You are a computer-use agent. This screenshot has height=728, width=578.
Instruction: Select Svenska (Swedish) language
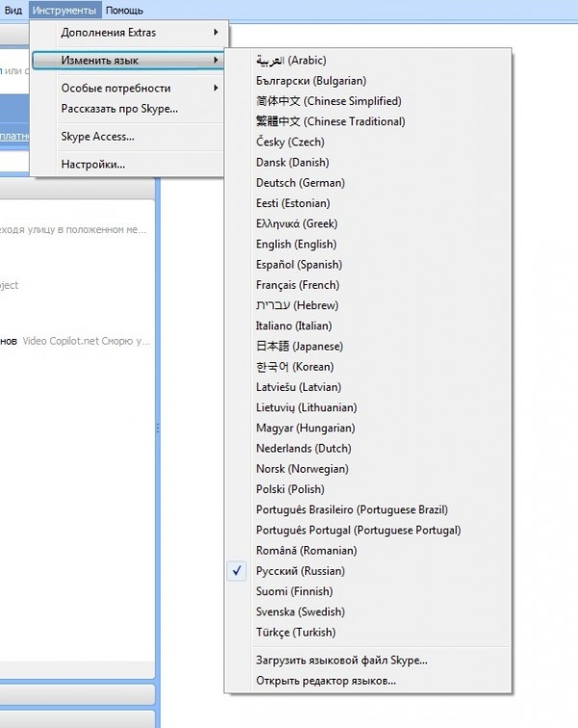(368, 611)
